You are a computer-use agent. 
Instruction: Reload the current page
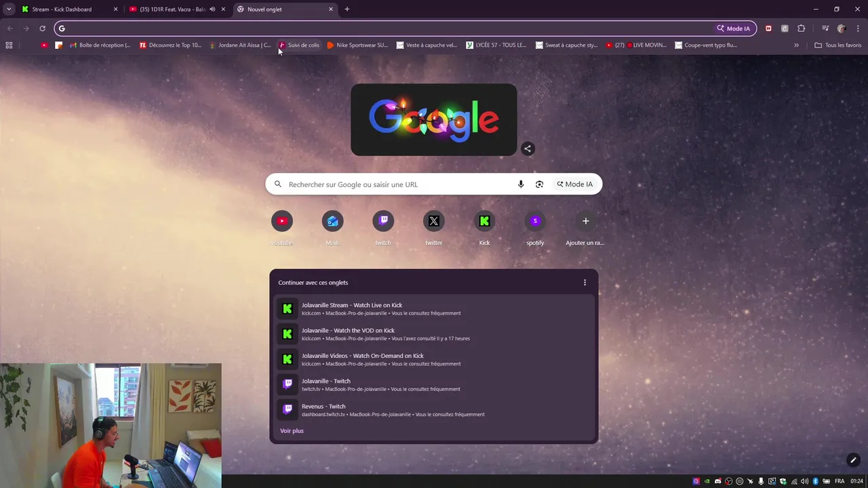tap(42, 28)
